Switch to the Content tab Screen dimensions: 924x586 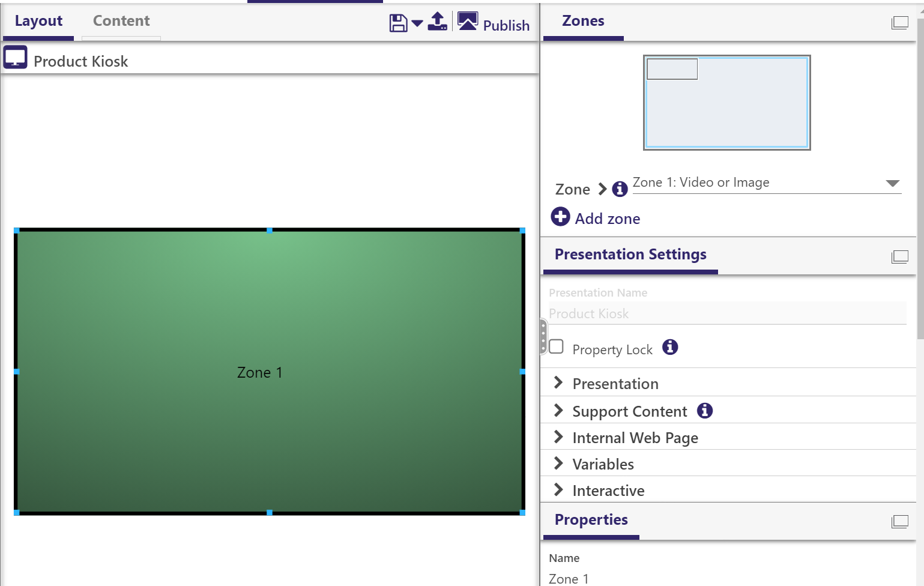pos(121,21)
